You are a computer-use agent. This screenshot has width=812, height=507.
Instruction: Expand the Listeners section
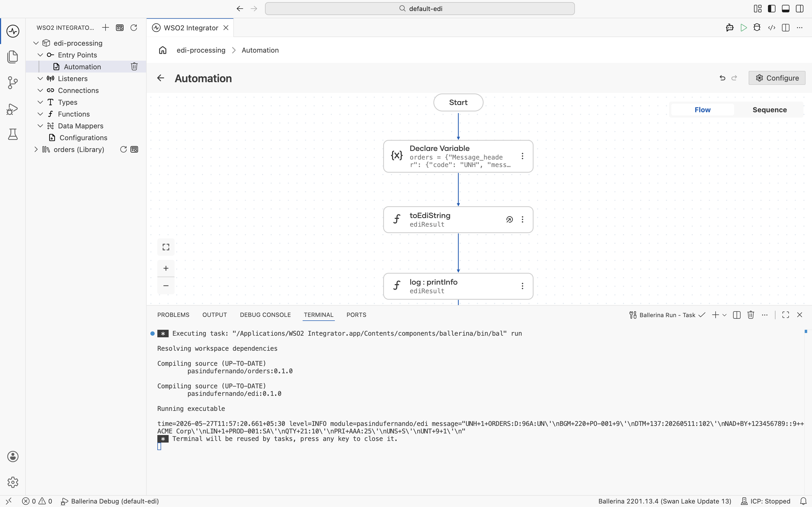(x=40, y=78)
